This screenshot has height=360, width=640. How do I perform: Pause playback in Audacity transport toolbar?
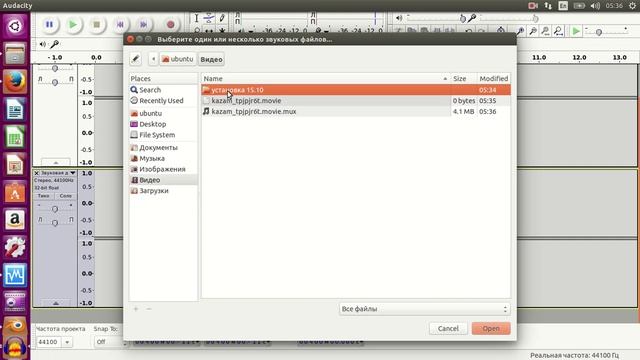coord(49,24)
